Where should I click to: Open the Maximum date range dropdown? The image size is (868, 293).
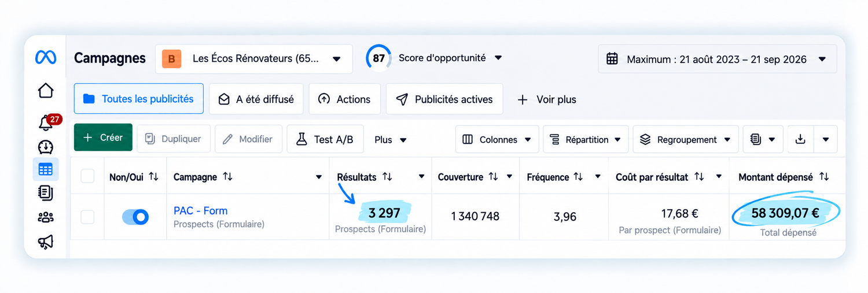point(718,59)
